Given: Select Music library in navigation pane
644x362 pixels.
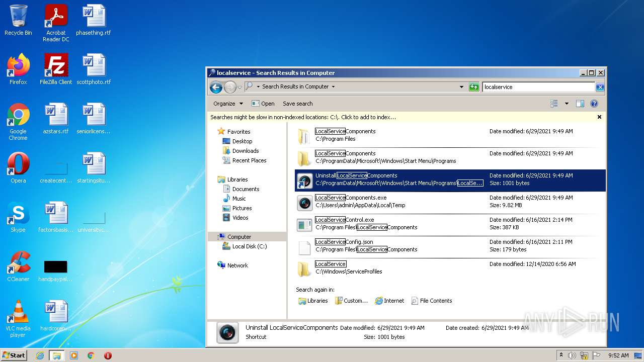Looking at the screenshot, I should (x=239, y=199).
